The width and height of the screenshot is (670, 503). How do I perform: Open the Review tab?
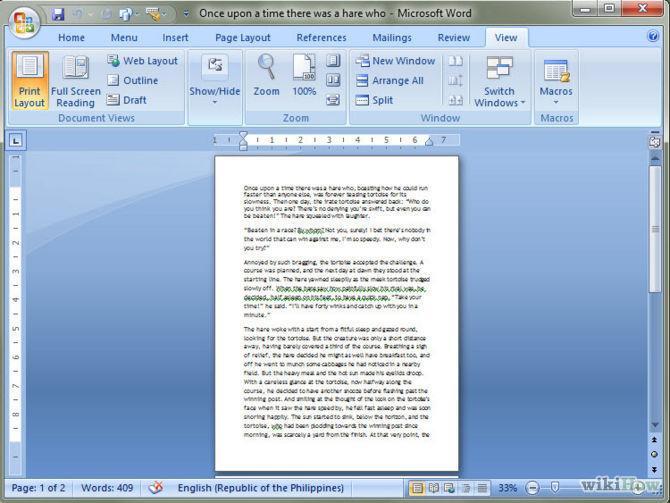click(453, 38)
